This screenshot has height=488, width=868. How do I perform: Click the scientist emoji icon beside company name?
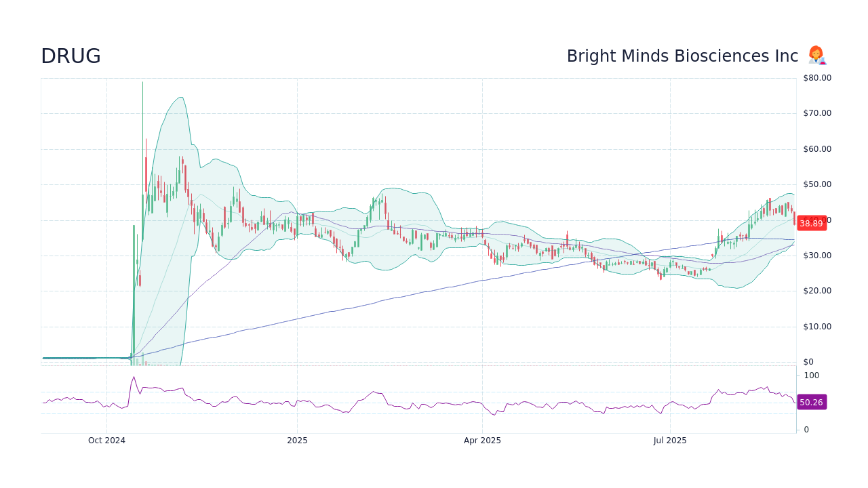click(816, 56)
